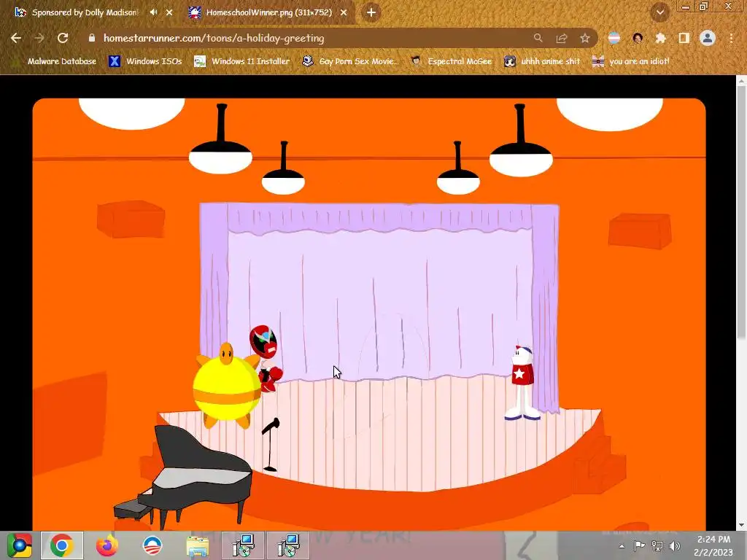Show hidden system tray icons
747x560 pixels.
pos(622,546)
